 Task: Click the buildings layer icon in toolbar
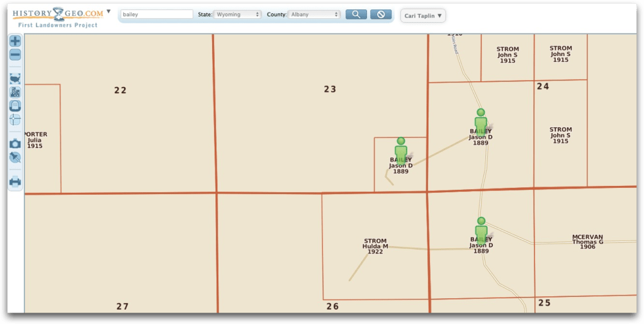[15, 92]
